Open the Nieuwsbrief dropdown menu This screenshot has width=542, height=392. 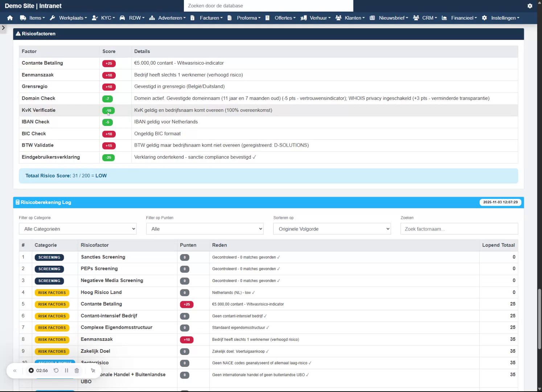click(394, 18)
